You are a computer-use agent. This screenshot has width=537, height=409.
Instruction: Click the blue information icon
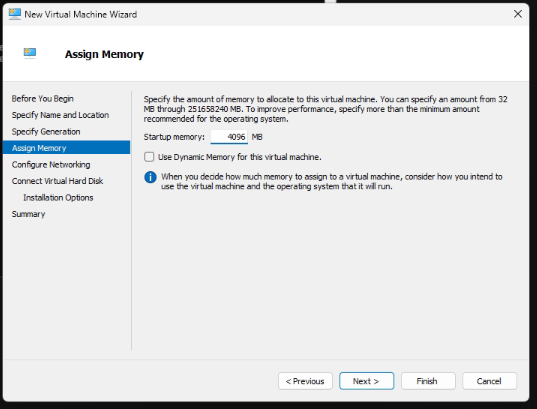click(x=150, y=177)
